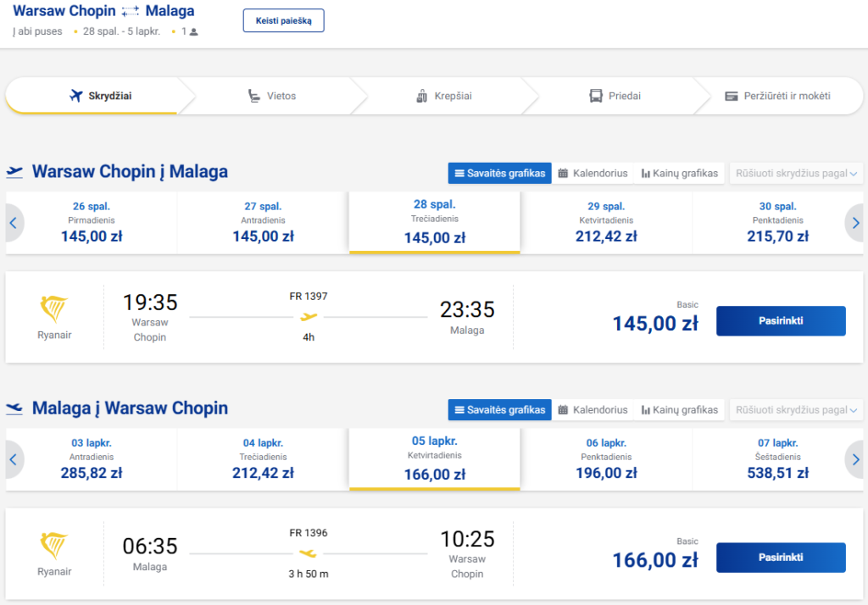The image size is (868, 605).
Task: Open the Skrydžiai step tab
Action: pyautogui.click(x=100, y=96)
